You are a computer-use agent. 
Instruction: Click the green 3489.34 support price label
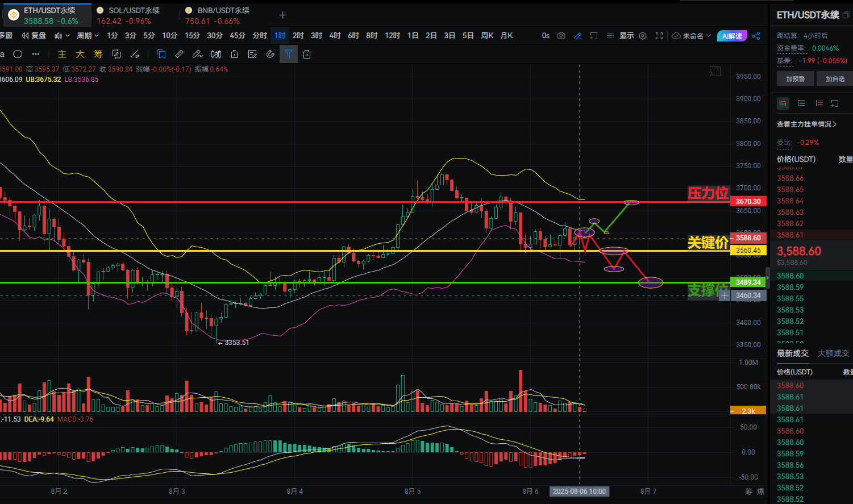[x=748, y=282]
